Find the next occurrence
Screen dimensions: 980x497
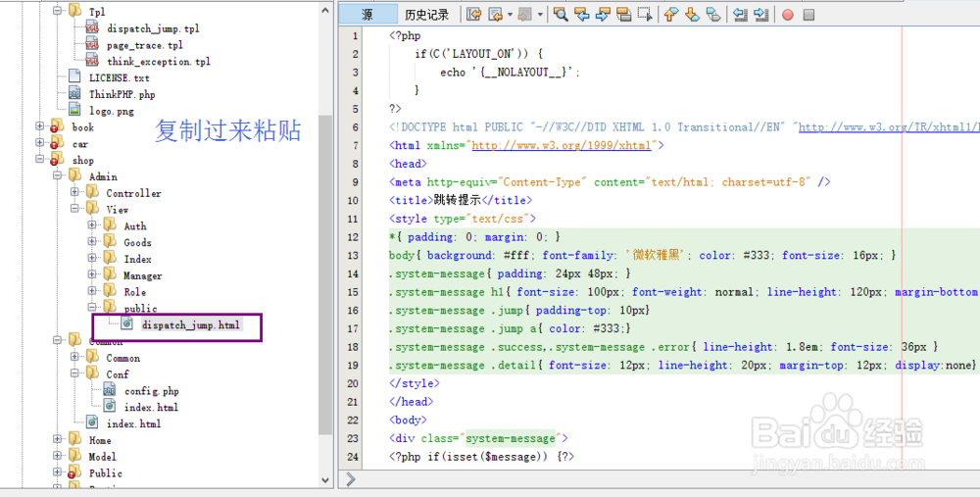coord(603,15)
